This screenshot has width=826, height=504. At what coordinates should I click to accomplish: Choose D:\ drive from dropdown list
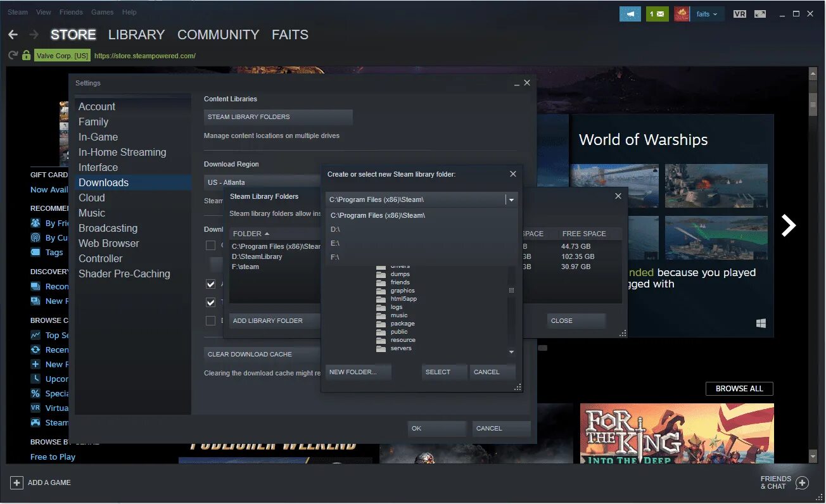(422, 229)
